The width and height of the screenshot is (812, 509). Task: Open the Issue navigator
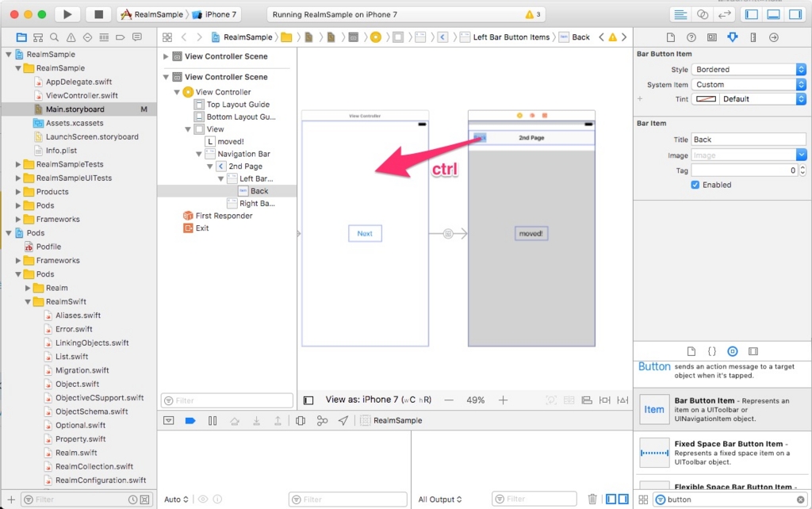pos(71,37)
